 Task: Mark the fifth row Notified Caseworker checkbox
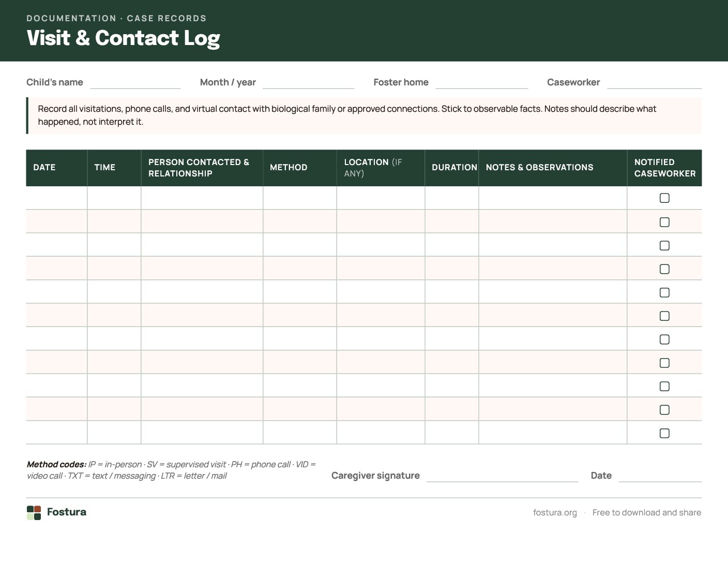tap(664, 292)
